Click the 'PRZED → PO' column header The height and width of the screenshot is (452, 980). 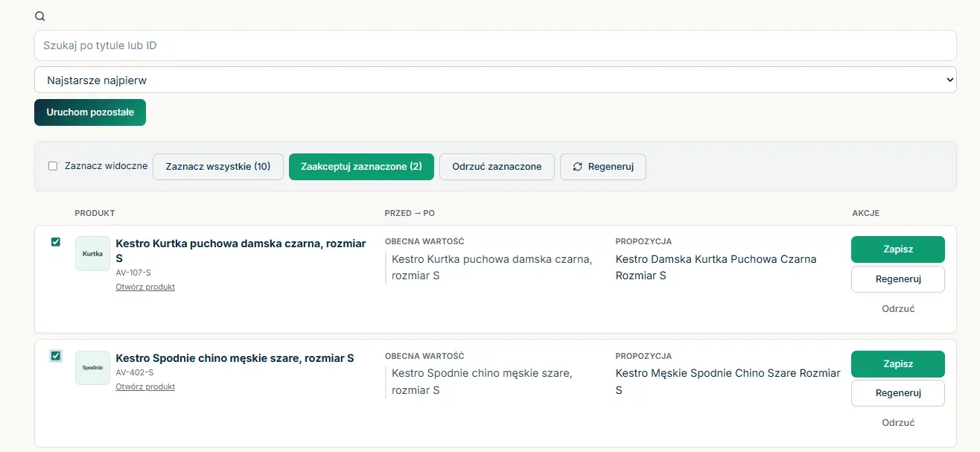410,213
